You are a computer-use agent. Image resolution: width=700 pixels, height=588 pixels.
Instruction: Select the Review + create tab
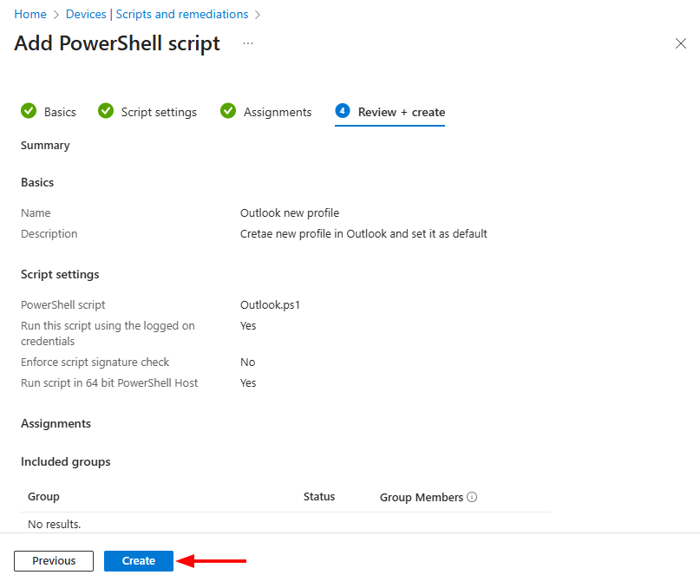click(x=401, y=112)
